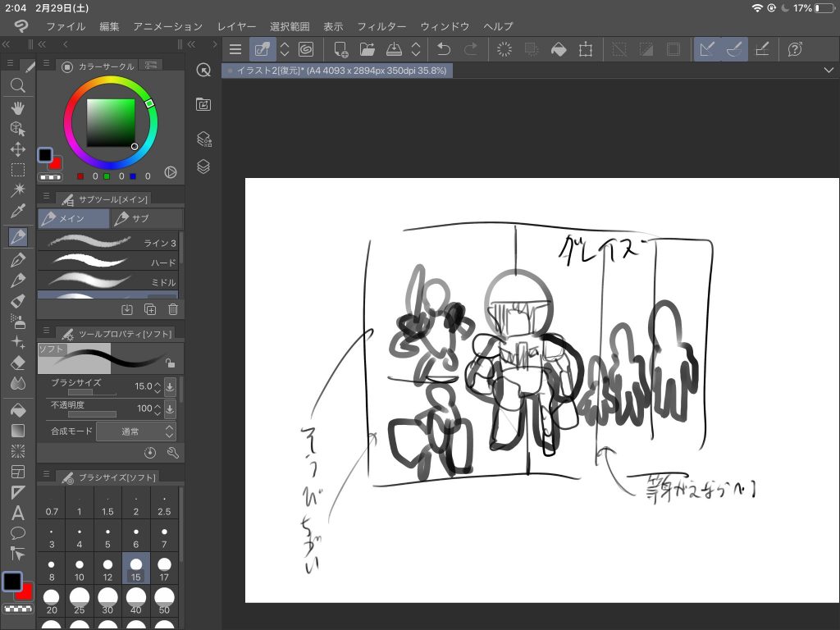Screen dimensions: 840x630
Task: Click the Undo arrow in command bar
Action: (x=444, y=49)
